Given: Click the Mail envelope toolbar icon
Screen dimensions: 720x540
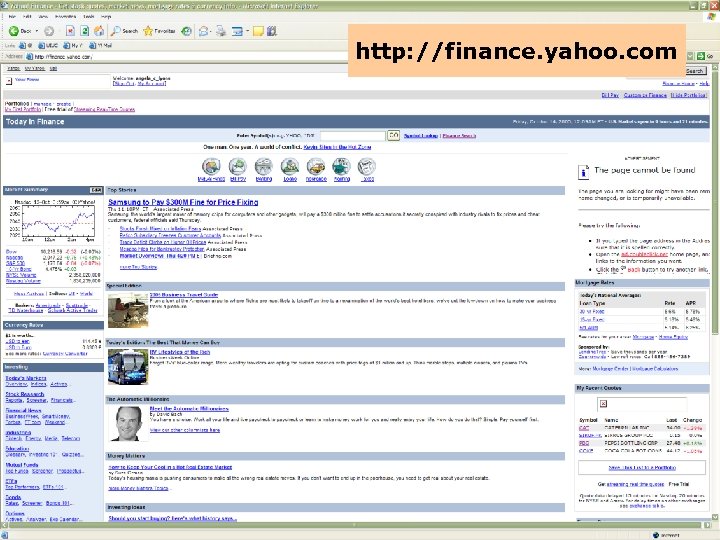Looking at the screenshot, I should coord(202,31).
